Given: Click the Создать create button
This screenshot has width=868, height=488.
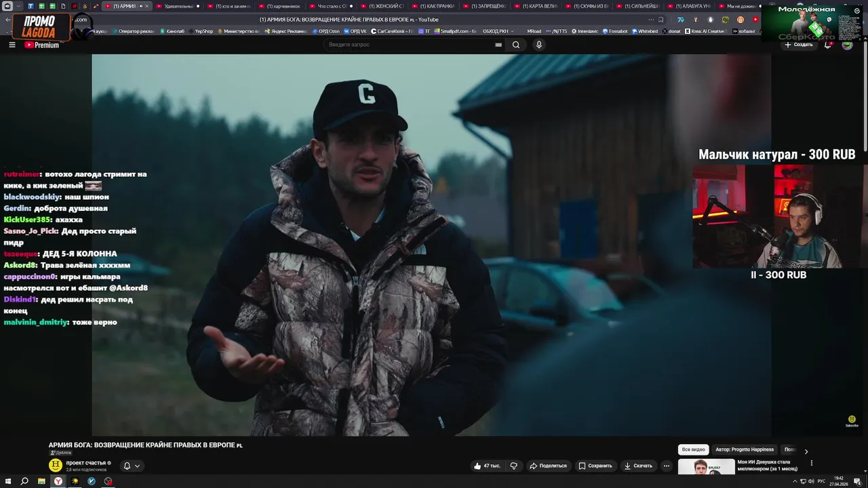Looking at the screenshot, I should click(799, 45).
